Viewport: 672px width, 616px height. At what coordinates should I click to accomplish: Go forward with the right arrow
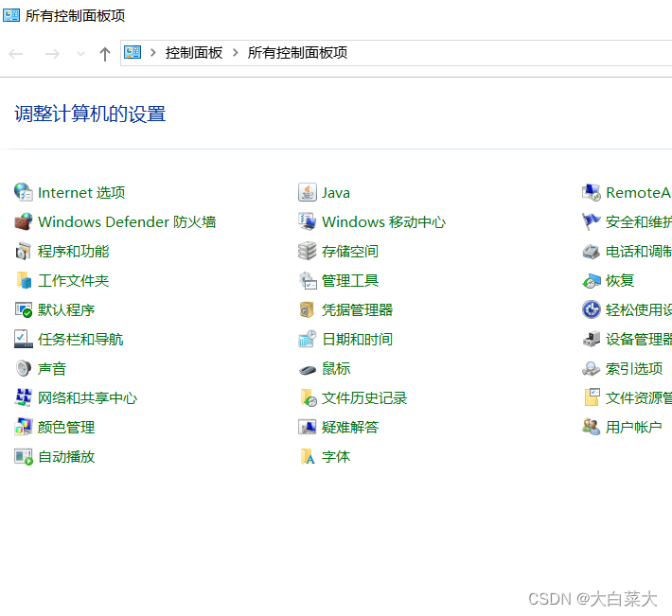click(x=52, y=54)
